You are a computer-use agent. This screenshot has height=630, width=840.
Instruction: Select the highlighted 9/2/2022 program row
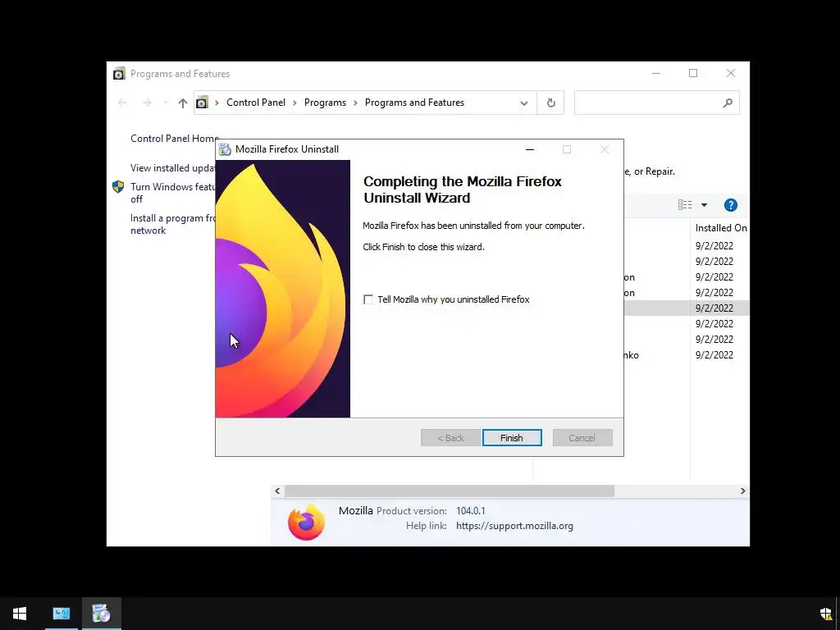coord(687,308)
